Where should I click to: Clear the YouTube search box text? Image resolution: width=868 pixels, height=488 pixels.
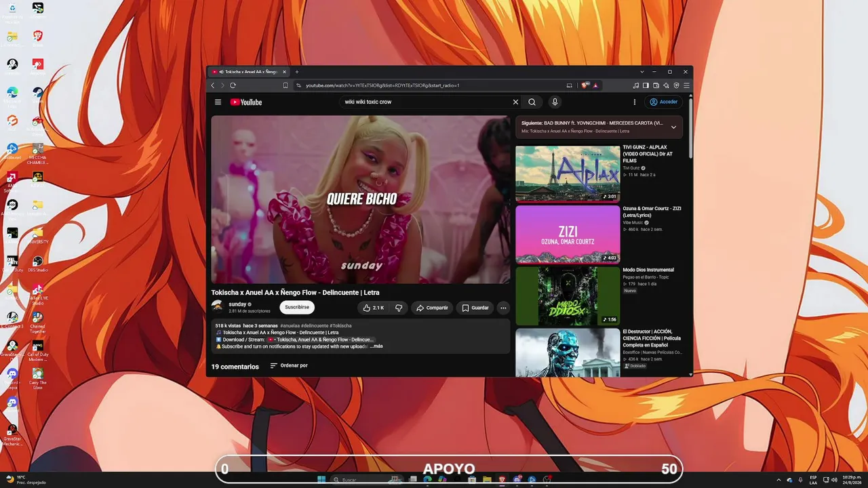pyautogui.click(x=515, y=102)
